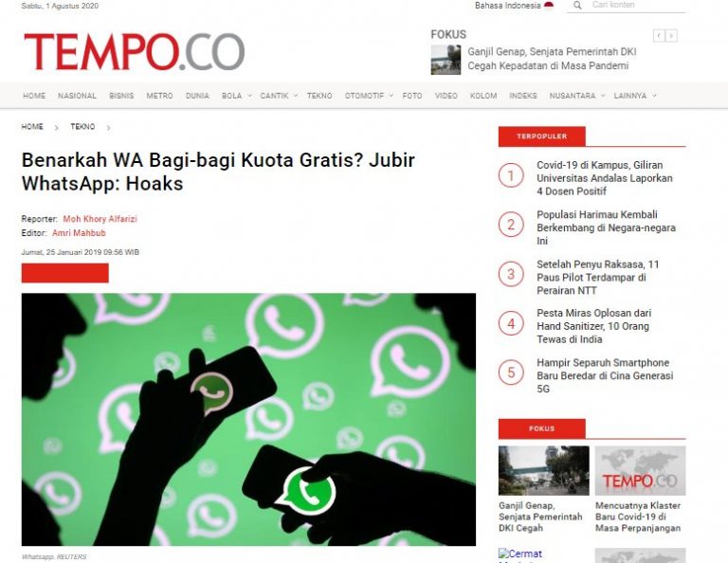
Task: Click the search magnifier icon
Action: [577, 5]
